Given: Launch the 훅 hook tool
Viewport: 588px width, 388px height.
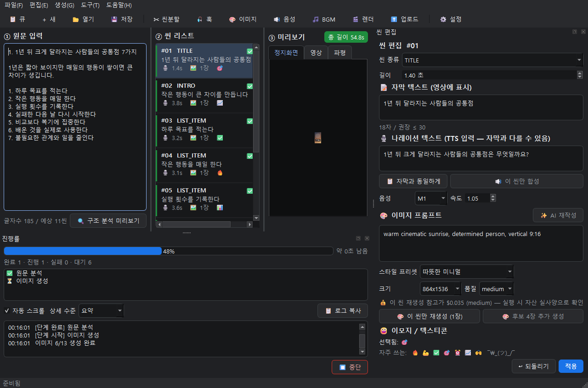Looking at the screenshot, I should [204, 19].
